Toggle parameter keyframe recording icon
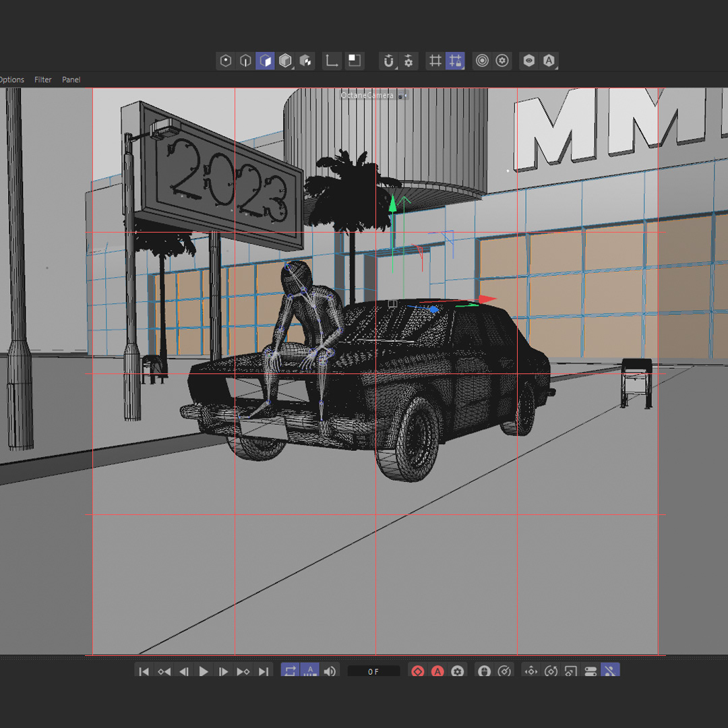728x728 pixels. pos(590,671)
